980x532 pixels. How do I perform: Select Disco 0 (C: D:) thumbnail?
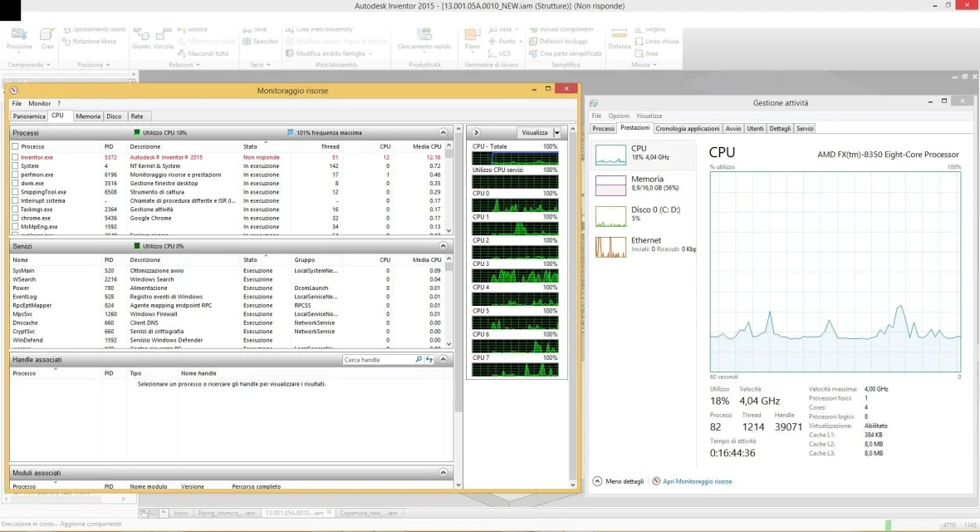click(610, 216)
